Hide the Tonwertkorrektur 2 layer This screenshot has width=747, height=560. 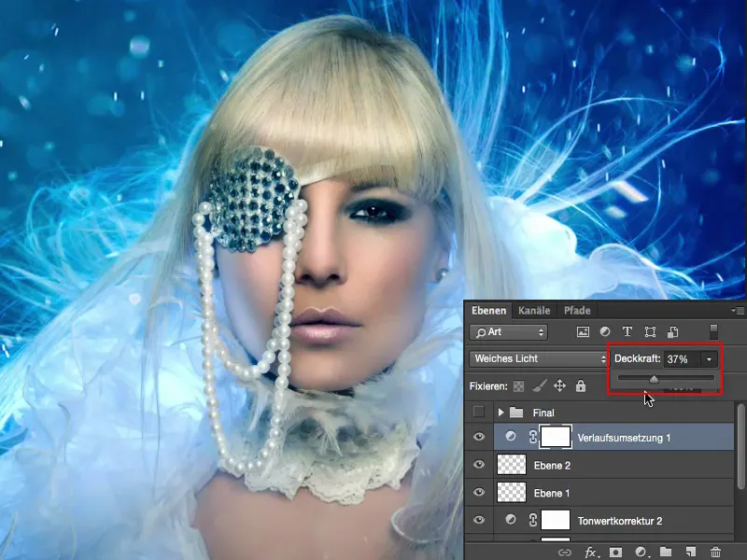479,520
